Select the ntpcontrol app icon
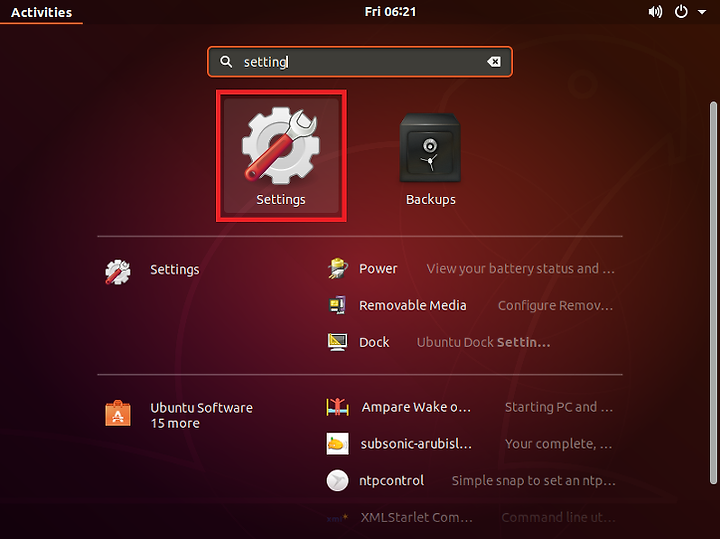 pyautogui.click(x=338, y=481)
